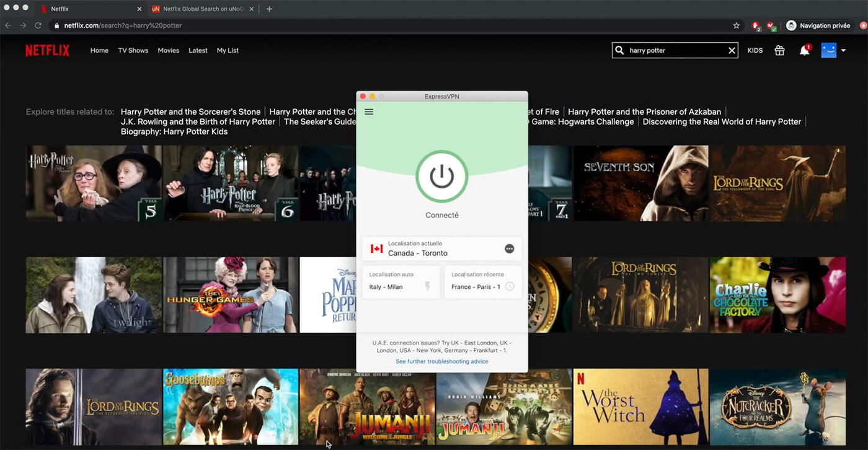Screen dimensions: 868x450
Task: Open Harry Potter and the Prisoner of Azkaban link
Action: pyautogui.click(x=644, y=112)
